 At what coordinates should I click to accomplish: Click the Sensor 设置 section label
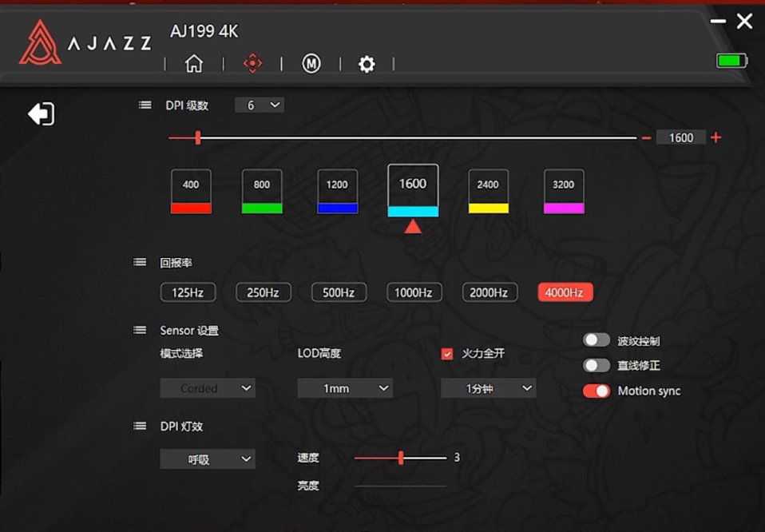pyautogui.click(x=189, y=331)
